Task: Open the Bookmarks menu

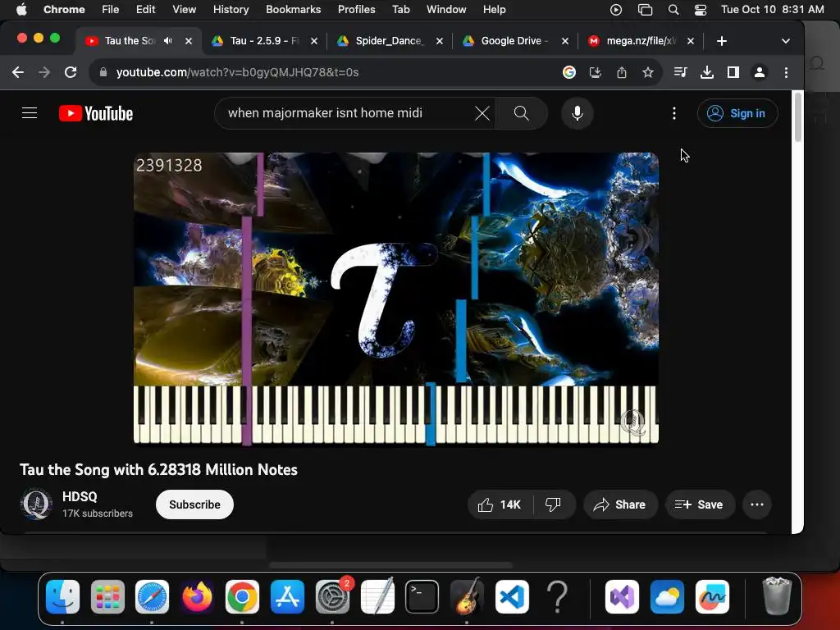Action: (293, 9)
